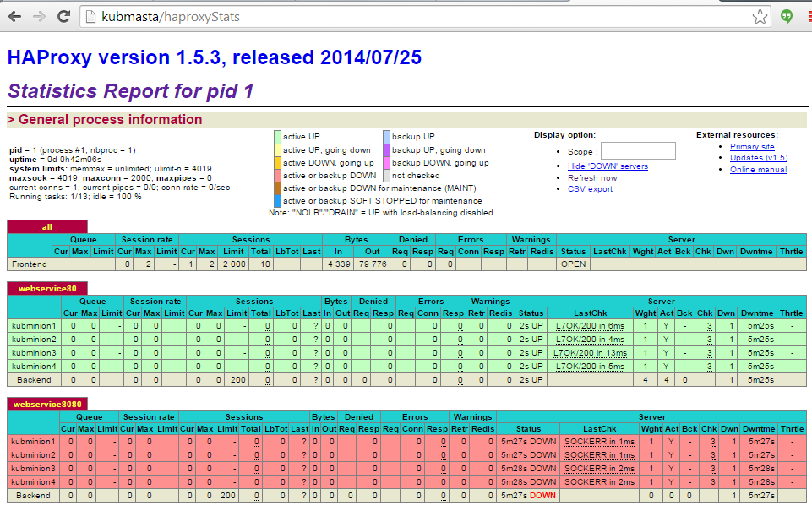Type in the Scope filter field
Image resolution: width=812 pixels, height=511 pixels.
[x=638, y=151]
